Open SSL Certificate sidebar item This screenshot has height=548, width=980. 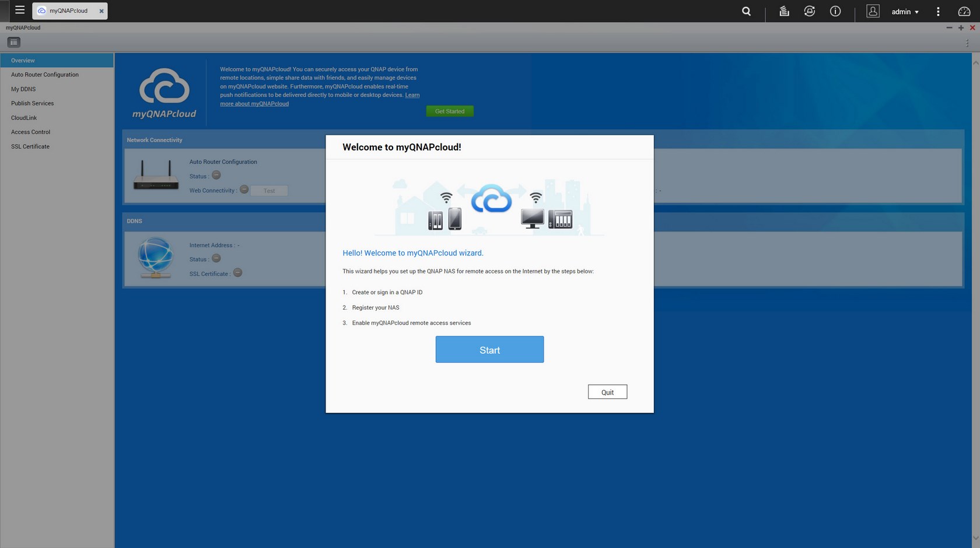[x=57, y=146]
